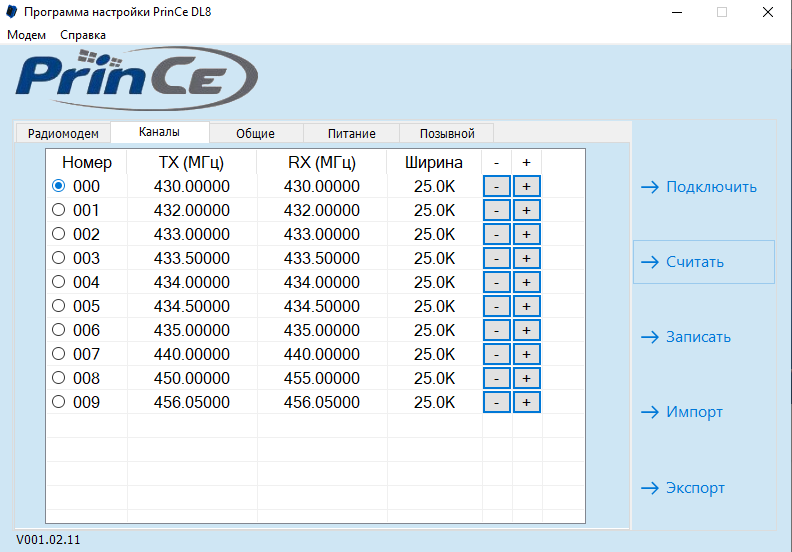Click version label V001.02.11
Viewport: 792px width, 552px height.
[x=48, y=539]
